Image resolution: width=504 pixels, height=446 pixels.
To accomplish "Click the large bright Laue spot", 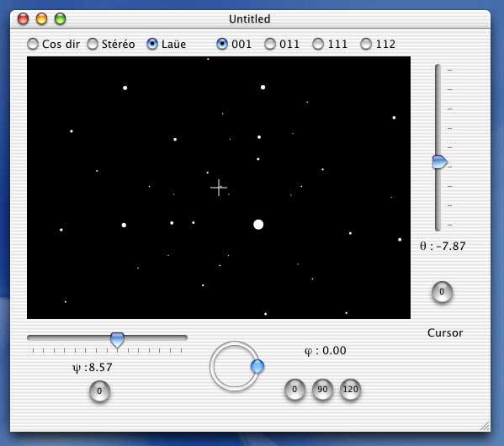I will click(258, 225).
